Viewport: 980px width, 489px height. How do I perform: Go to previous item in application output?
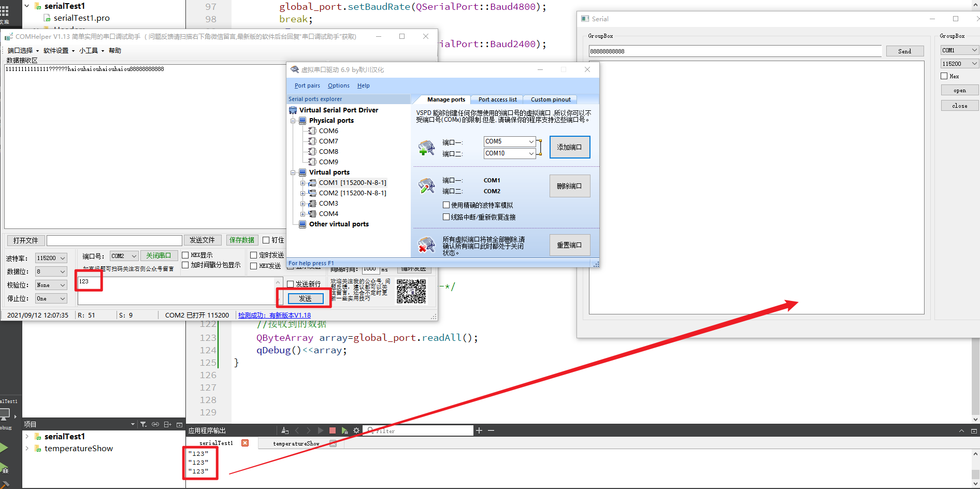pyautogui.click(x=297, y=430)
